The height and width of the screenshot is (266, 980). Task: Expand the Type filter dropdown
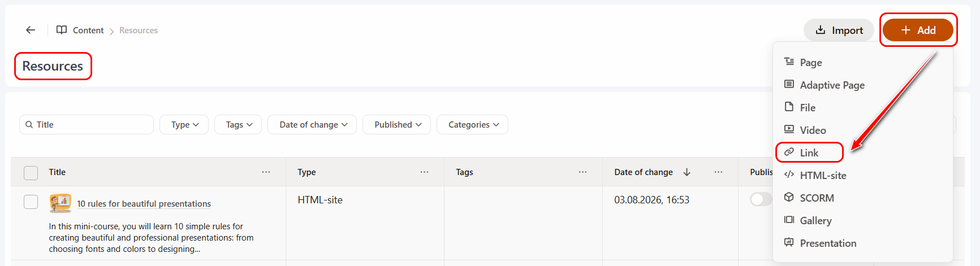coord(184,125)
